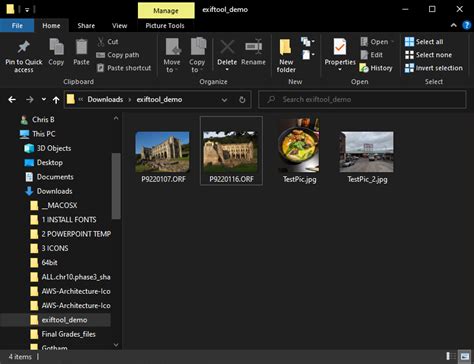The width and height of the screenshot is (474, 364).
Task: Go up one folder level
Action: tap(56, 100)
